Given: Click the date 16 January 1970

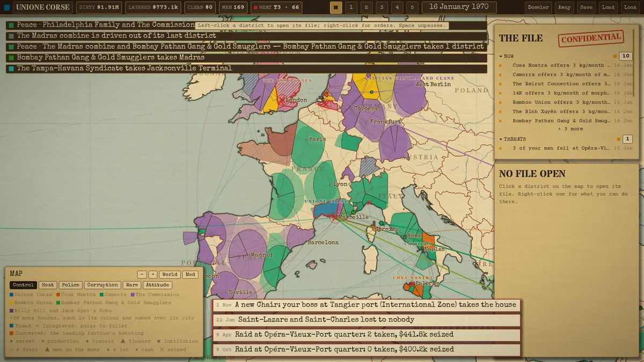Looking at the screenshot, I should [x=458, y=8].
